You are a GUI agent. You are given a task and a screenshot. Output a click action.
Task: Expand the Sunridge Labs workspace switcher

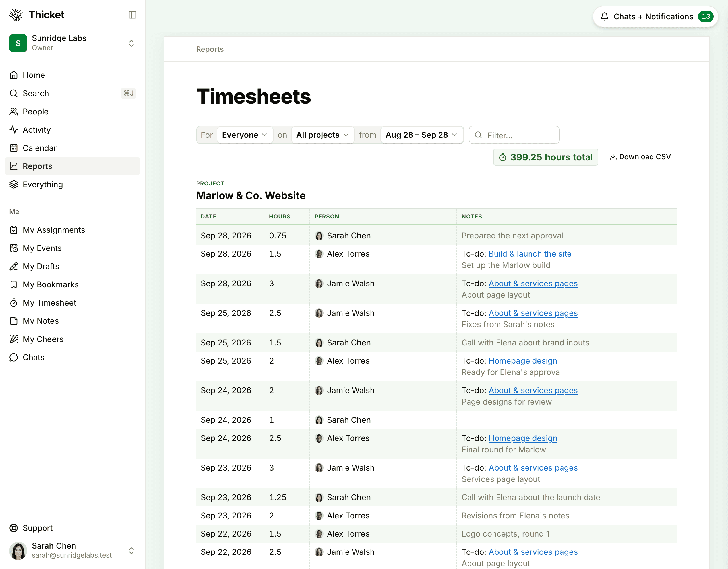click(131, 43)
